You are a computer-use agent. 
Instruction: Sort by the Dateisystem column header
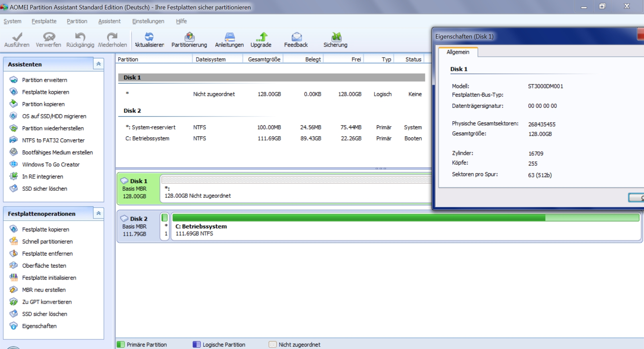tap(218, 59)
